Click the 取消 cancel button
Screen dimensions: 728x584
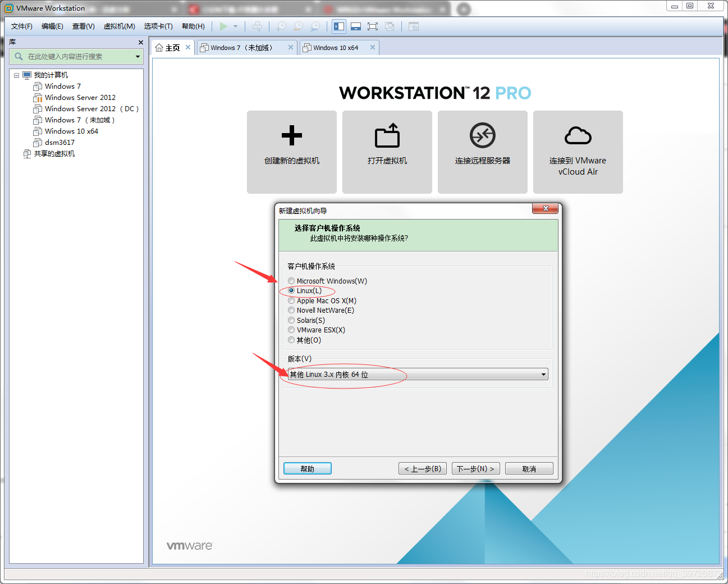[x=529, y=468]
